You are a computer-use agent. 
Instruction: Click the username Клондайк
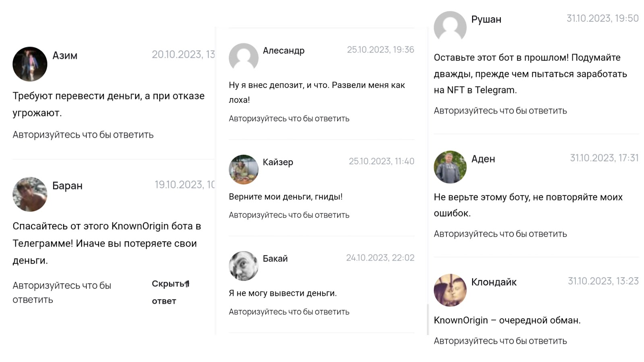point(494,282)
